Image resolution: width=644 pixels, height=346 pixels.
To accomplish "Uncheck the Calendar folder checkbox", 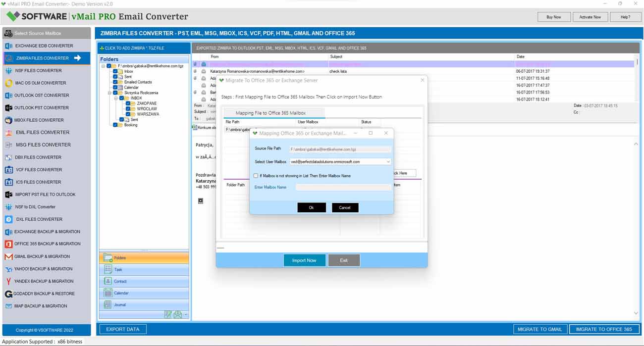I will tap(115, 88).
